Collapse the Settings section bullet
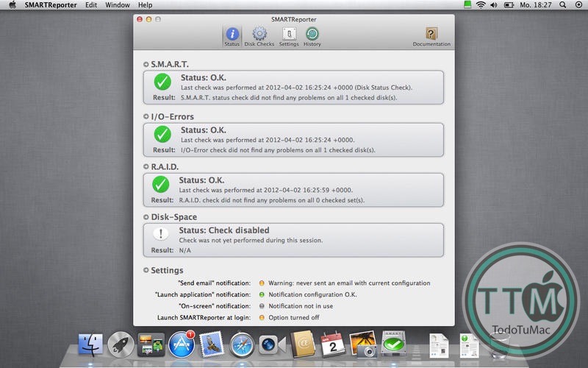Image resolution: width=588 pixels, height=368 pixels. pyautogui.click(x=146, y=270)
